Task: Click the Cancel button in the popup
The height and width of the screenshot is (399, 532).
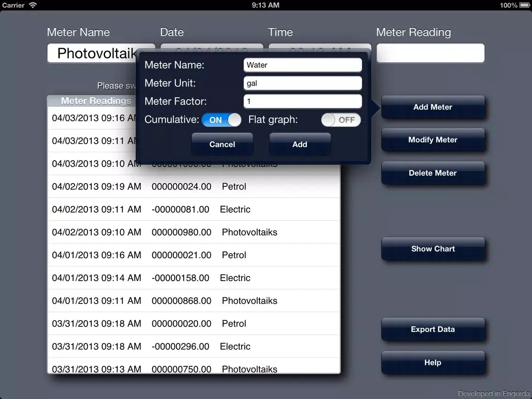Action: 222,144
